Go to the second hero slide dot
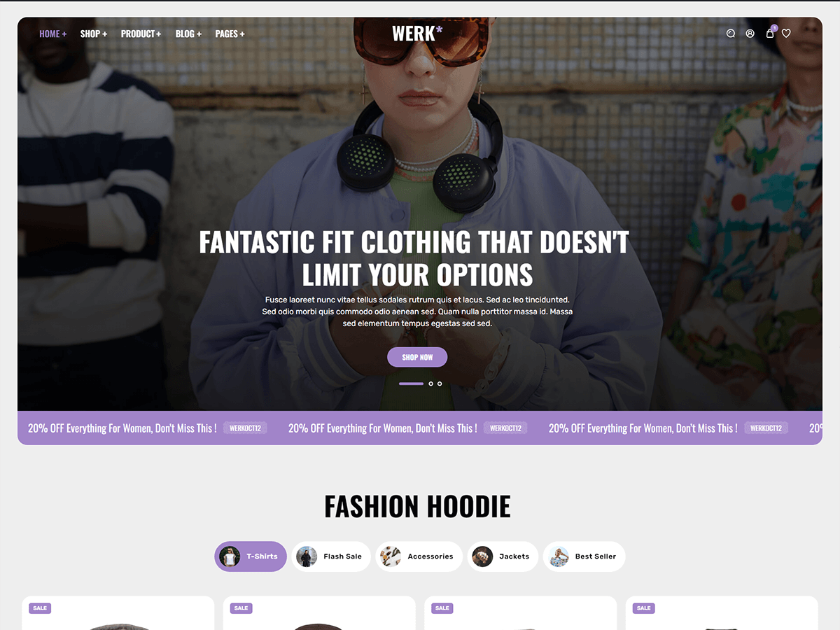This screenshot has height=630, width=840. click(430, 384)
